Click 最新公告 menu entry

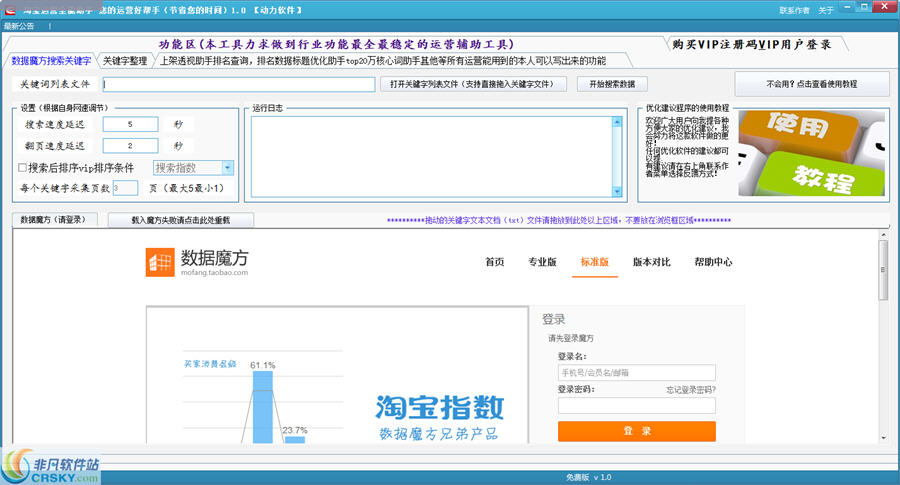click(19, 26)
